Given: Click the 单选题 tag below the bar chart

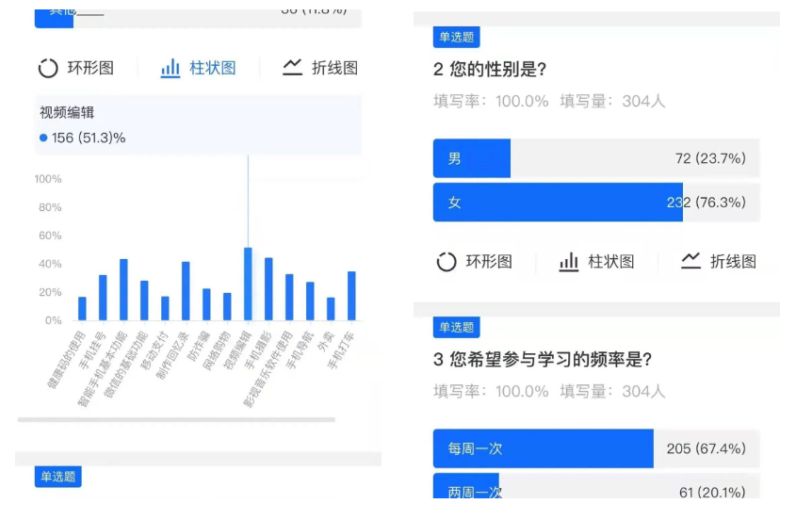Looking at the screenshot, I should tap(58, 477).
